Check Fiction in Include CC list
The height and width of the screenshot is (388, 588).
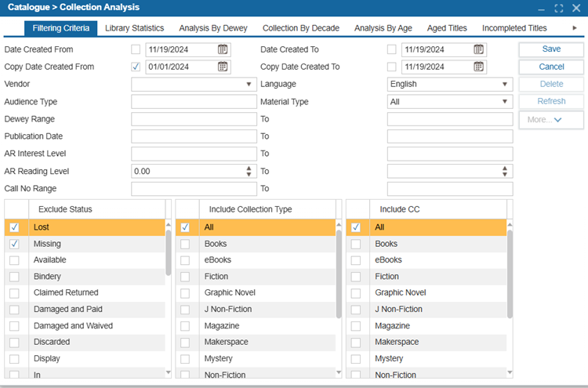pyautogui.click(x=355, y=277)
